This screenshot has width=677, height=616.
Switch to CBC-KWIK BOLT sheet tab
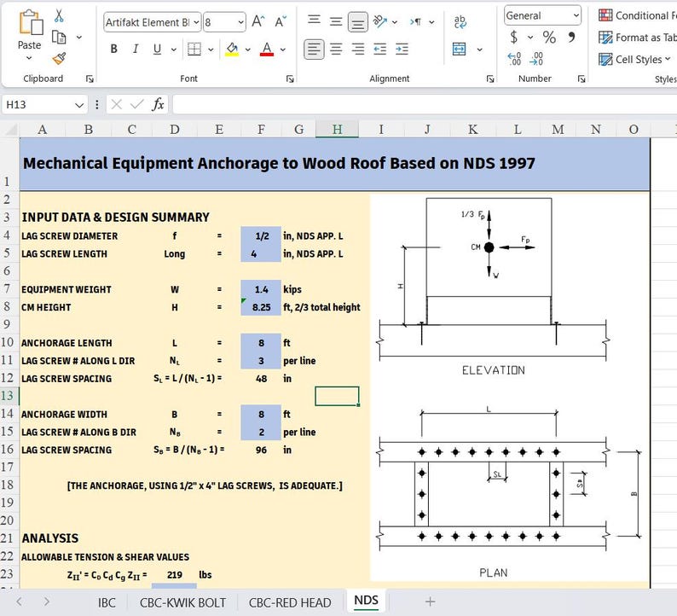click(182, 602)
